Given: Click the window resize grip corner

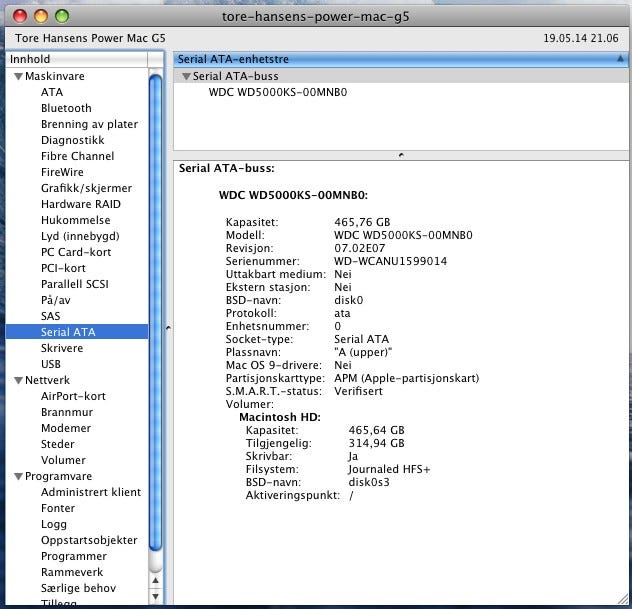Looking at the screenshot, I should (x=621, y=600).
